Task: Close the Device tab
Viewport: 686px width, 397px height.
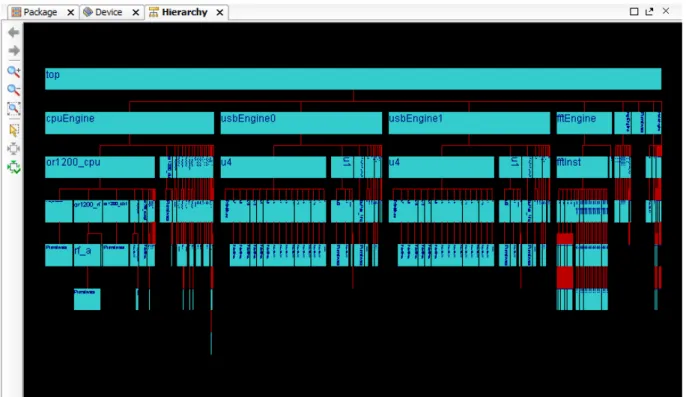Action: coord(136,13)
